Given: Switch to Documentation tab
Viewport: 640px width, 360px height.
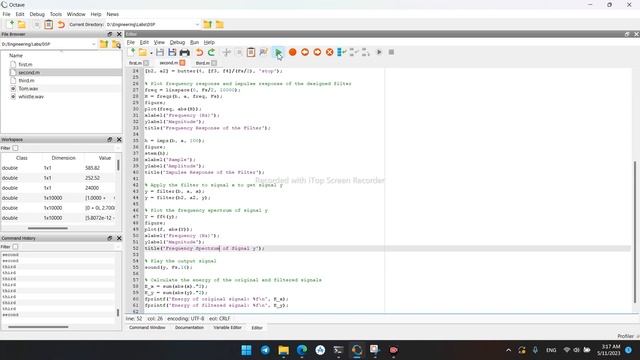Looking at the screenshot, I should coord(189,328).
